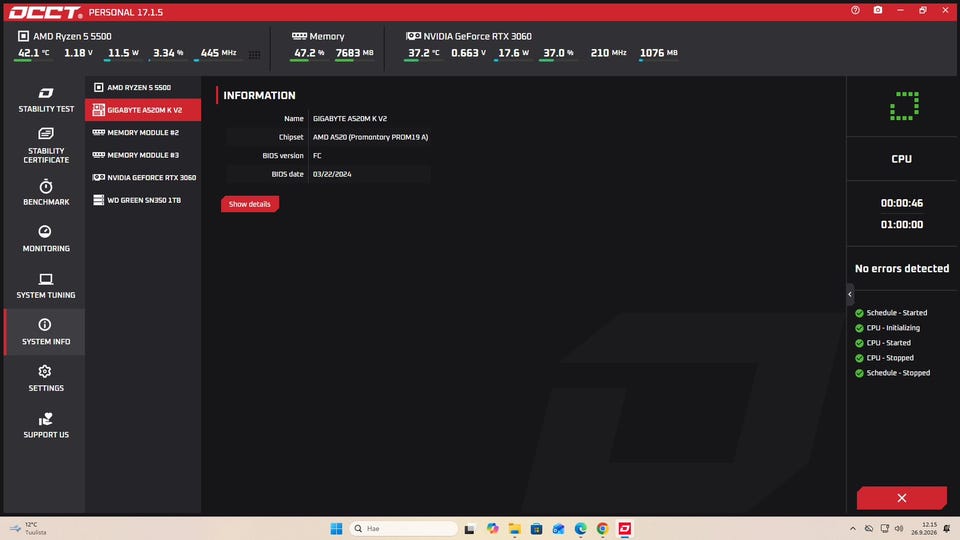Click the Chipset value AMD A520
This screenshot has height=540, width=960.
[370, 137]
